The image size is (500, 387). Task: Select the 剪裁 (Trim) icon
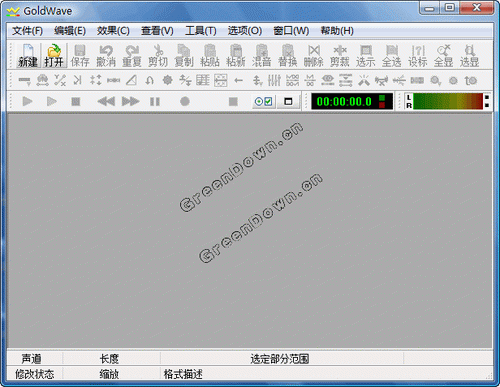click(x=340, y=56)
